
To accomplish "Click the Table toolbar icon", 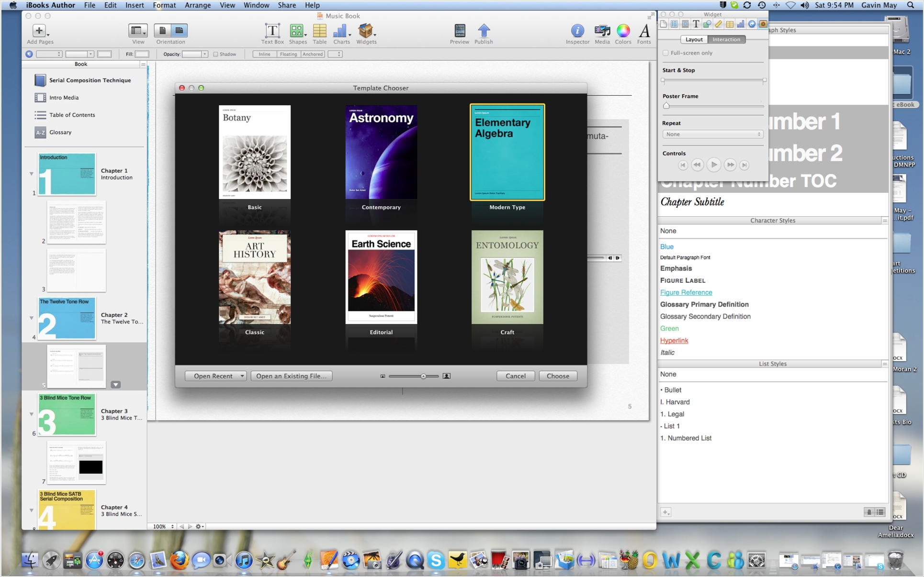I will 319,31.
